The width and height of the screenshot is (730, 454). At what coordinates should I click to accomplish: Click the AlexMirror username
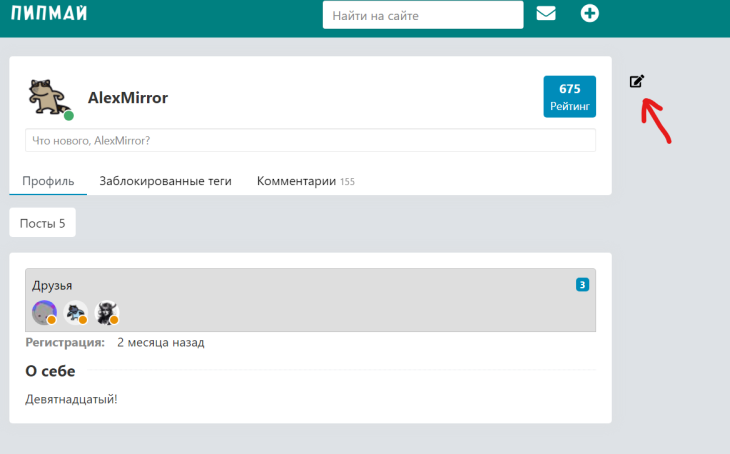[128, 98]
